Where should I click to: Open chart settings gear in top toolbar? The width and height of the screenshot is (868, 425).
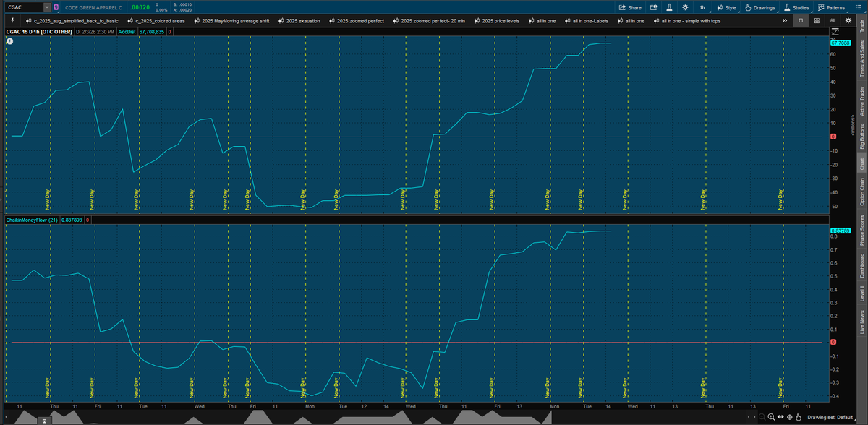pyautogui.click(x=685, y=7)
